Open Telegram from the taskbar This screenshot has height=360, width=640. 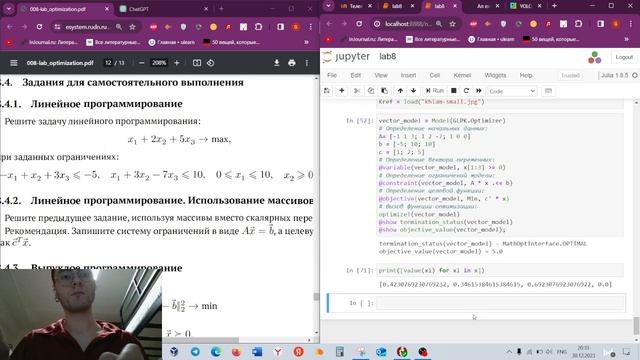(x=196, y=351)
